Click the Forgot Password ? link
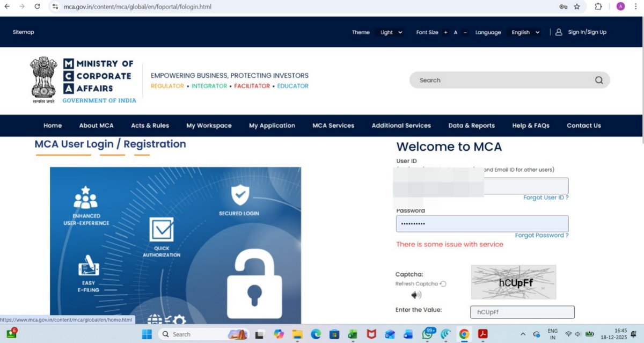 pos(541,235)
